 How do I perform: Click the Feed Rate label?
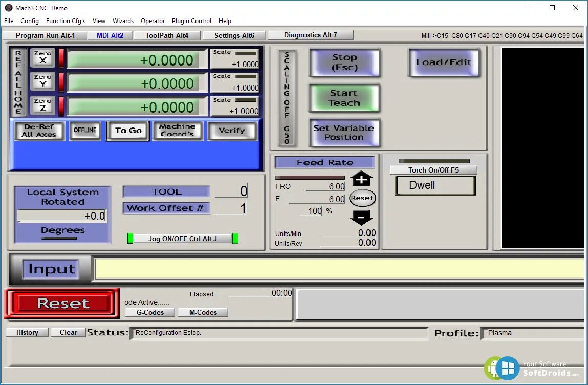point(325,162)
